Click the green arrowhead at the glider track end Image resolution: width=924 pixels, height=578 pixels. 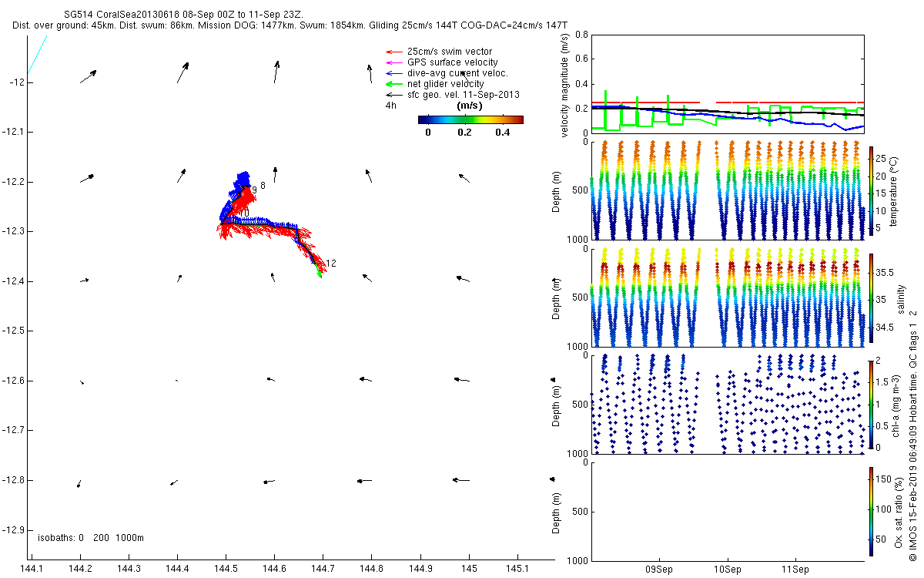(319, 273)
